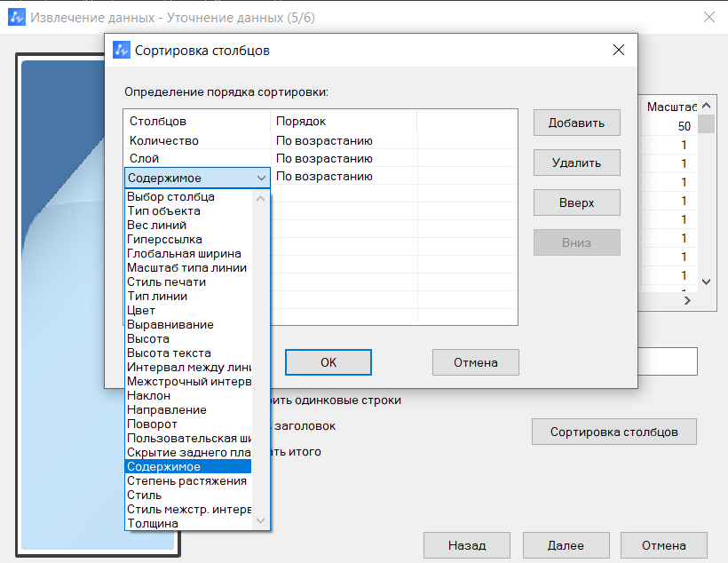
Task: Select Тип объекта from the dropdown list
Action: coord(163,211)
